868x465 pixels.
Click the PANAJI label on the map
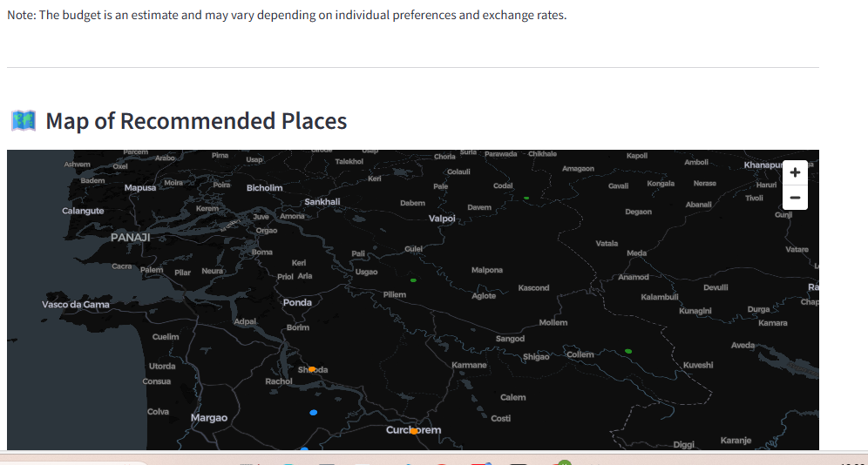pos(131,237)
